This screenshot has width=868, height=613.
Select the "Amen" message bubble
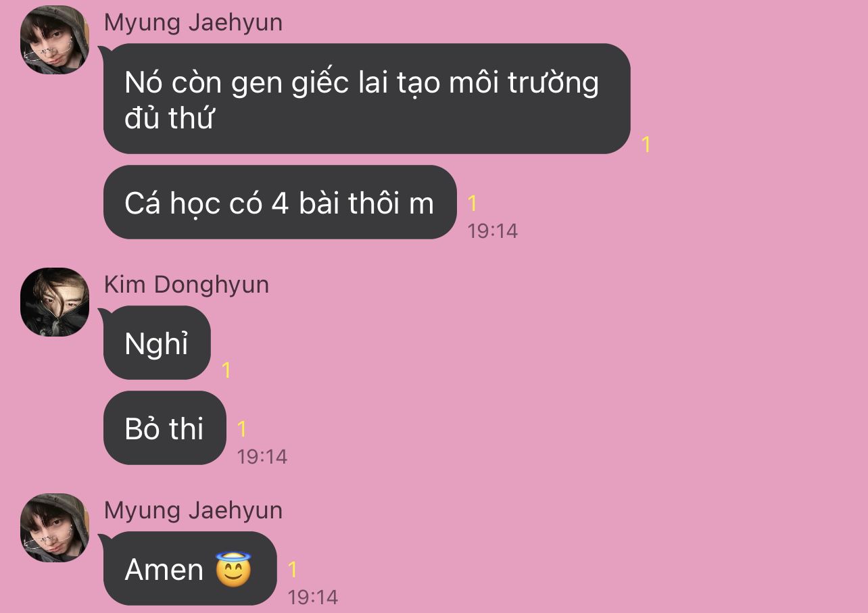pyautogui.click(x=190, y=568)
